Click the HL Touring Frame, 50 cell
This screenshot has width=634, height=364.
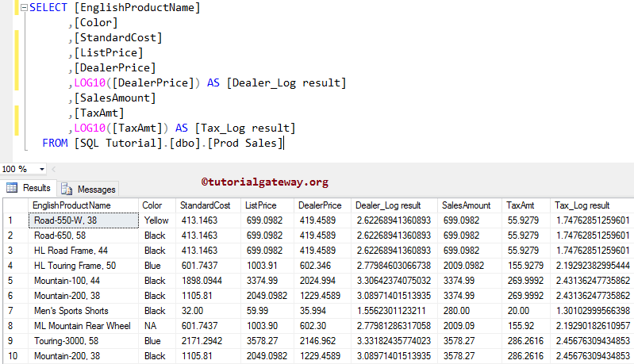[x=83, y=266]
